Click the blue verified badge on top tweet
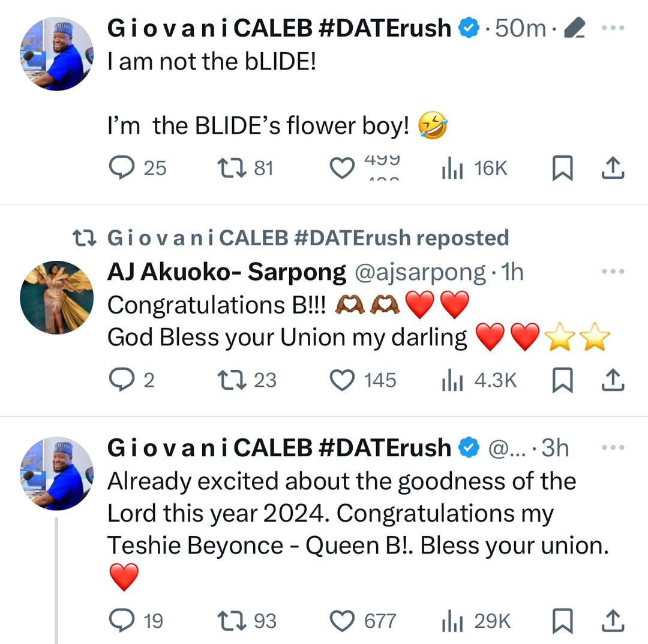Viewport: 648px width, 644px height. coord(467,28)
